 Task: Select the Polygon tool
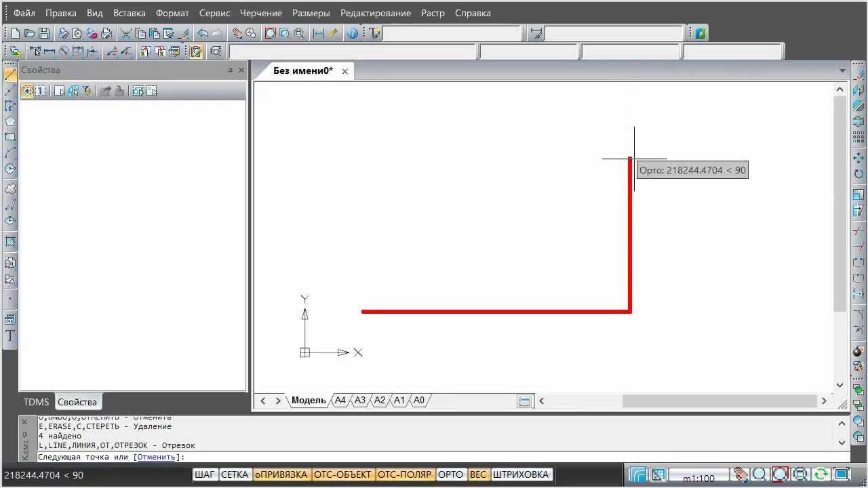[10, 121]
